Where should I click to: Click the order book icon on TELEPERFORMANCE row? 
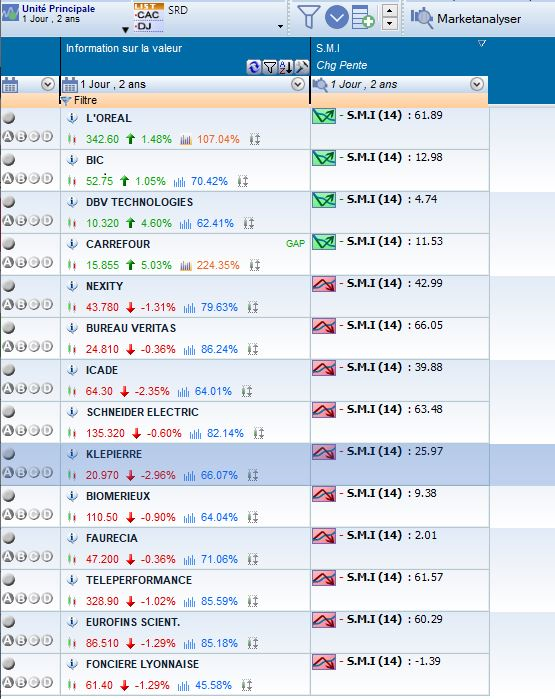click(x=253, y=601)
